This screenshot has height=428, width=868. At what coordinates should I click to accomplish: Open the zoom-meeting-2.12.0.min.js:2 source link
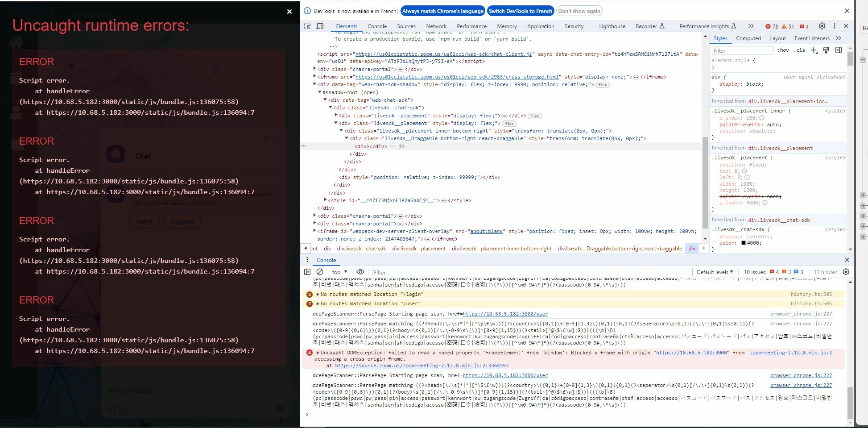tap(790, 353)
